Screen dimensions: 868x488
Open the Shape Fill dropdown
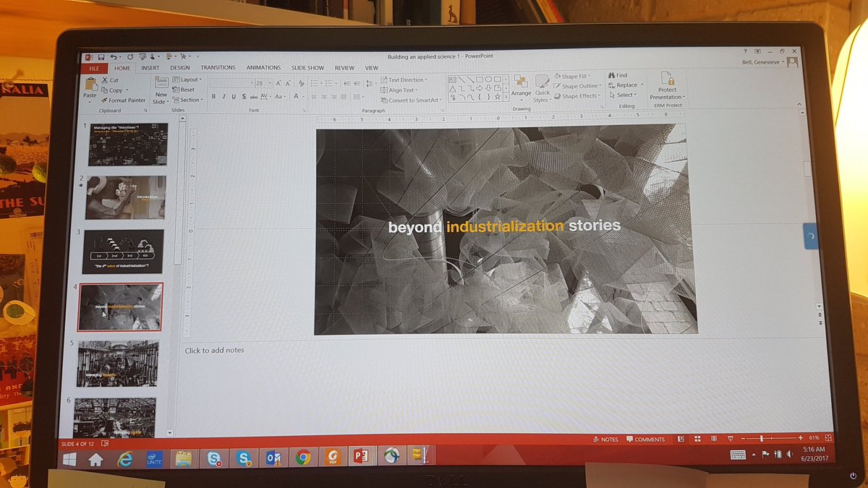coord(572,76)
